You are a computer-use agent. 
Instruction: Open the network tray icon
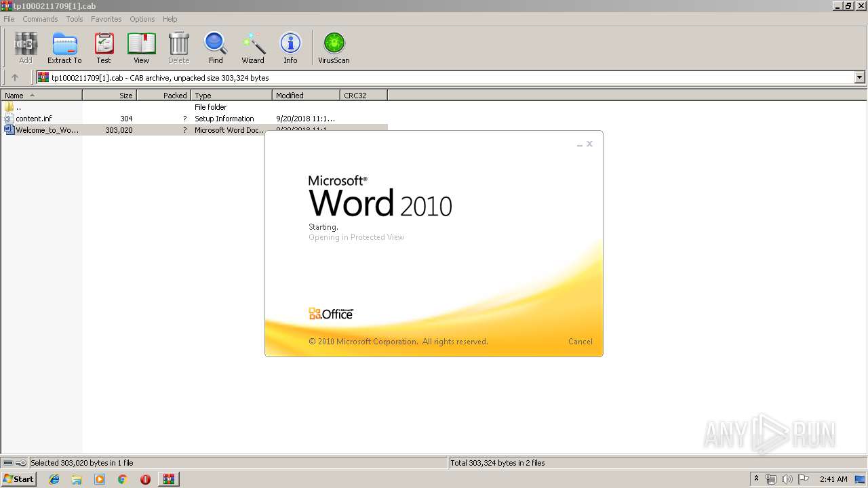tap(771, 479)
